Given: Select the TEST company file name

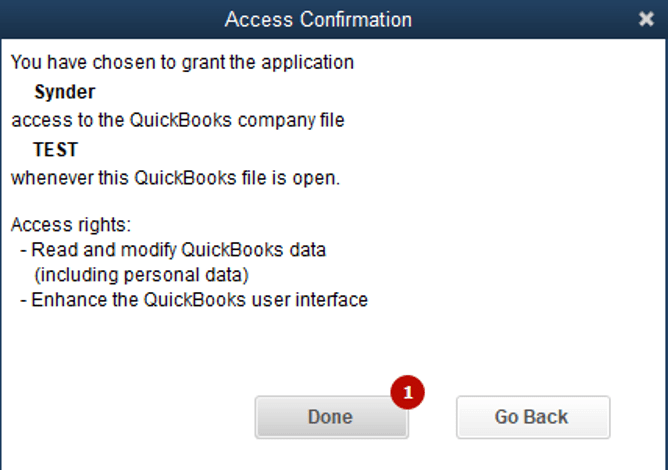Looking at the screenshot, I should (x=56, y=150).
